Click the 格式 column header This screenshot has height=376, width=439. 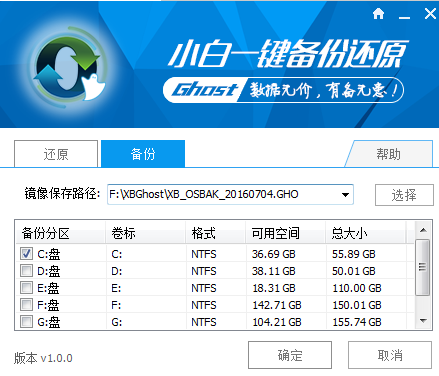point(216,233)
